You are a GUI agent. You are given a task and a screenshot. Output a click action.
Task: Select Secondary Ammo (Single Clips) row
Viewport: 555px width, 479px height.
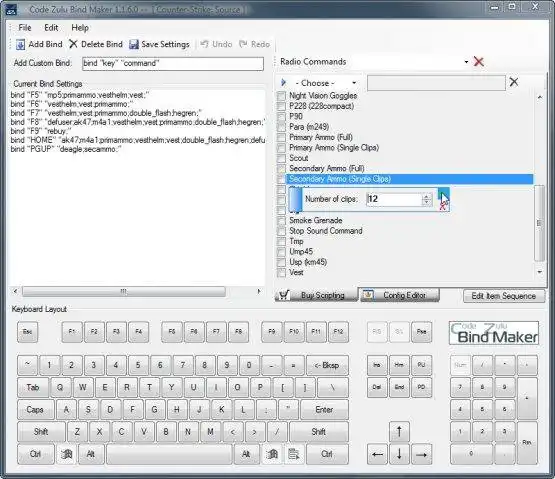410,179
